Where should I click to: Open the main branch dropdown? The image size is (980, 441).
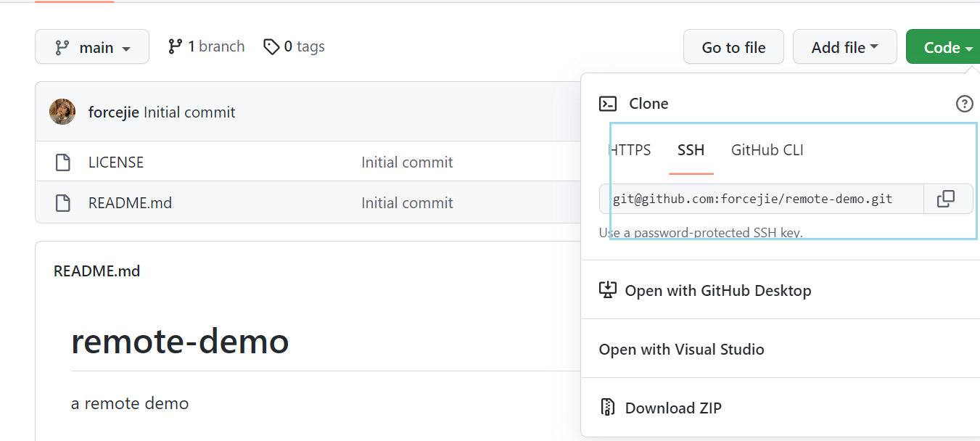pyautogui.click(x=92, y=47)
